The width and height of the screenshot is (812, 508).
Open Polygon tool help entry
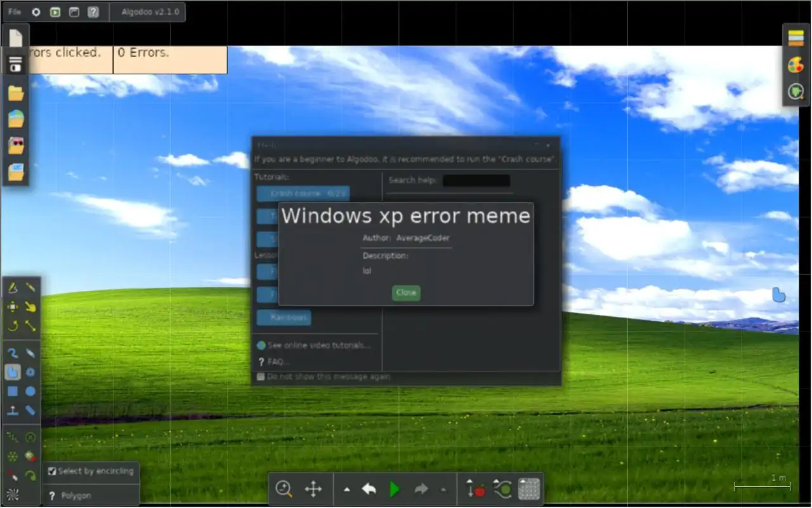tap(70, 495)
